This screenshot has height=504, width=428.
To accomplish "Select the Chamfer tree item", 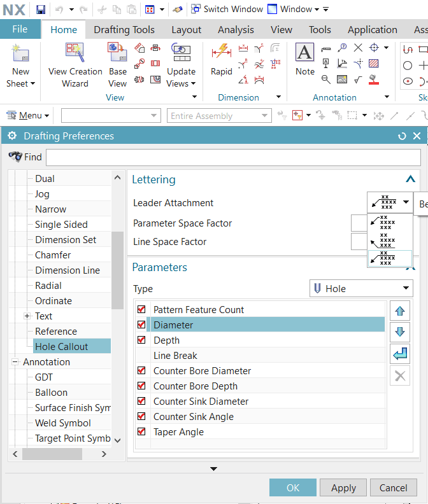I will 53,255.
